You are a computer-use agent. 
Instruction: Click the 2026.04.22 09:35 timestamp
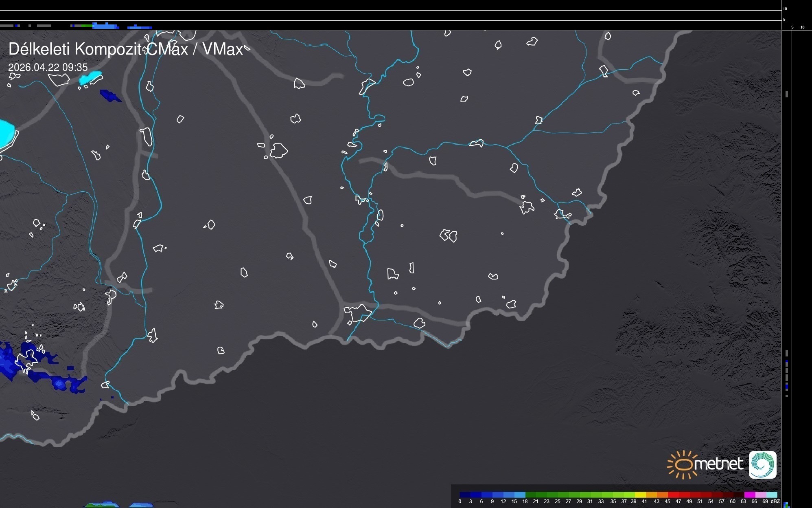[48, 67]
